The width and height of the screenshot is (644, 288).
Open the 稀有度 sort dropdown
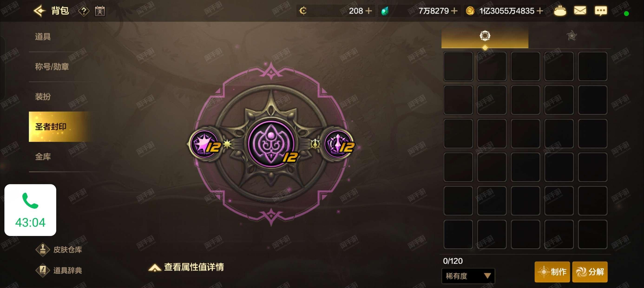tap(468, 276)
